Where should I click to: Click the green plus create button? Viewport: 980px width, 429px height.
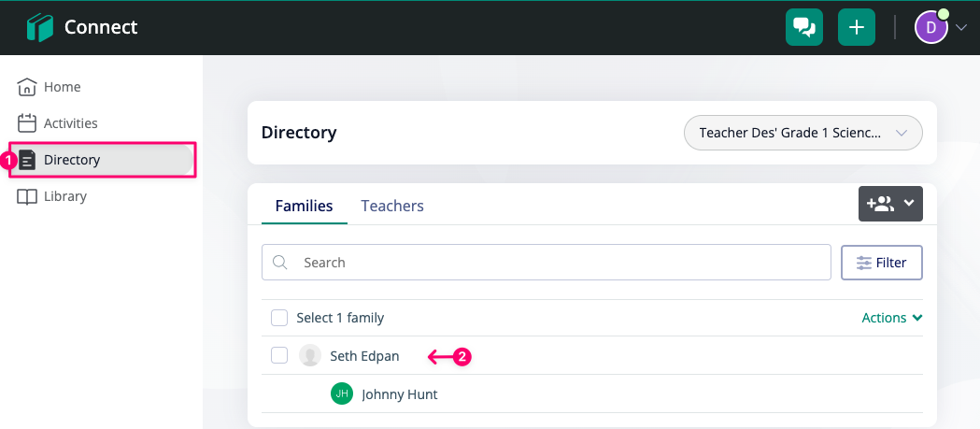coord(857,27)
